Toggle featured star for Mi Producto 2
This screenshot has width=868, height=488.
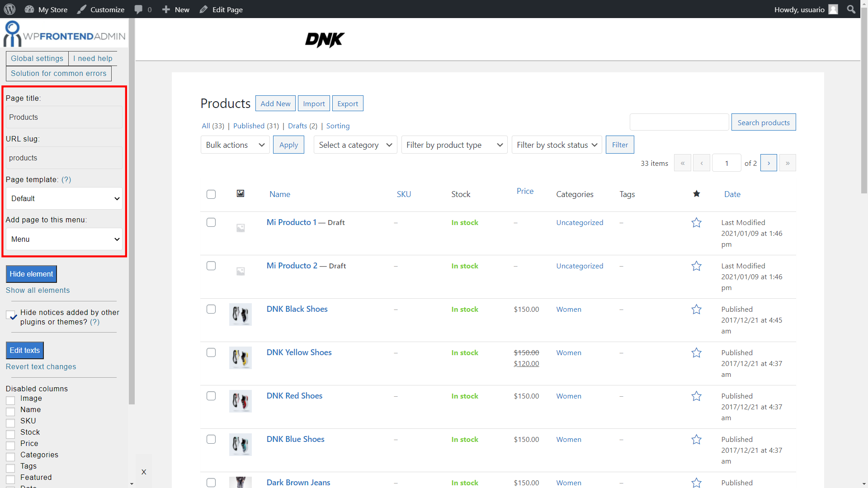click(697, 266)
